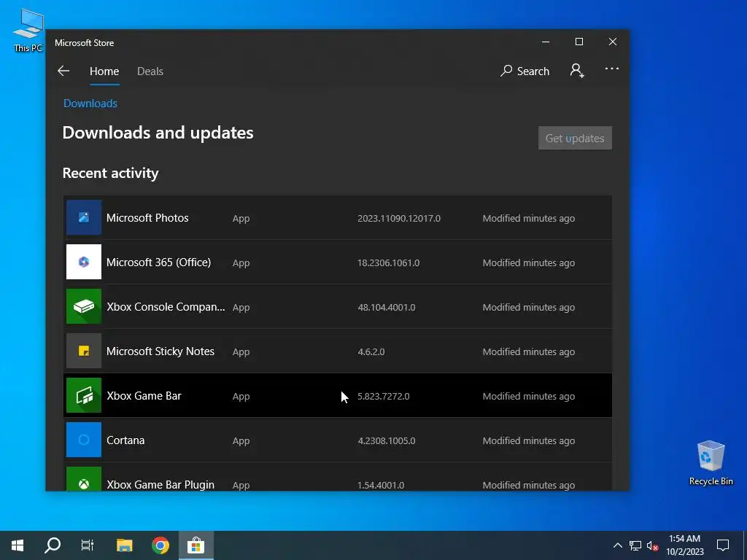Open the three-dots See more menu
Image resolution: width=747 pixels, height=560 pixels.
612,69
